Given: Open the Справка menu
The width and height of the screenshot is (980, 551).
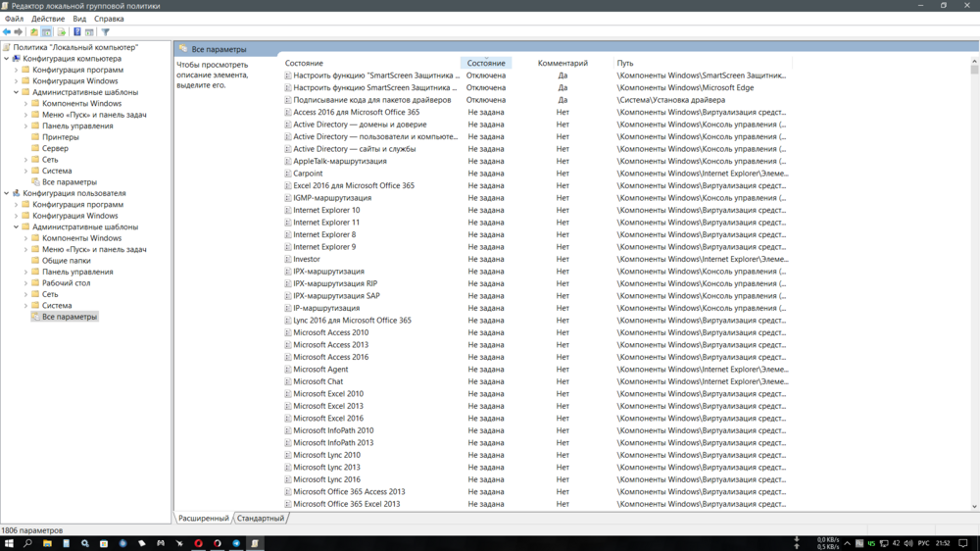Looking at the screenshot, I should (109, 19).
